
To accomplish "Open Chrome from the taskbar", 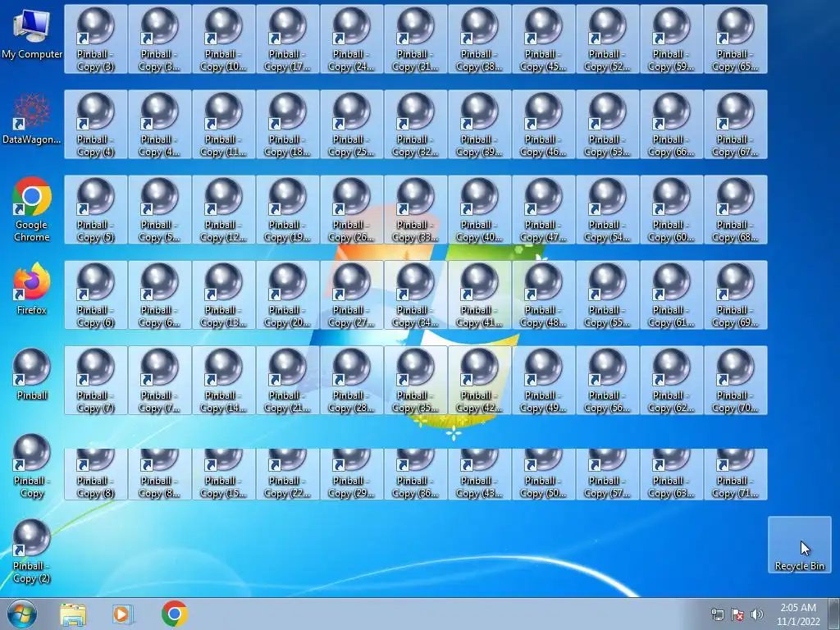I will pyautogui.click(x=174, y=614).
